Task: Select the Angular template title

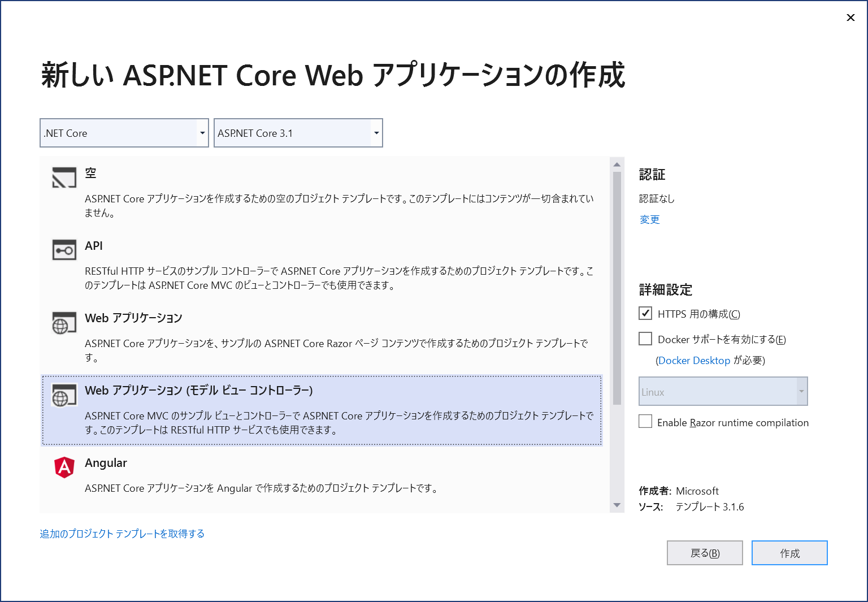Action: tap(106, 463)
